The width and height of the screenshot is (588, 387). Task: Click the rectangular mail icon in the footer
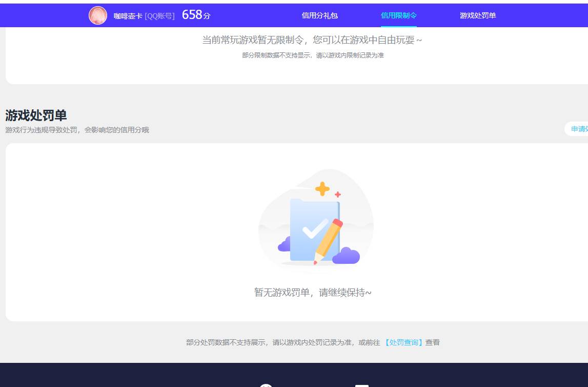click(x=362, y=385)
